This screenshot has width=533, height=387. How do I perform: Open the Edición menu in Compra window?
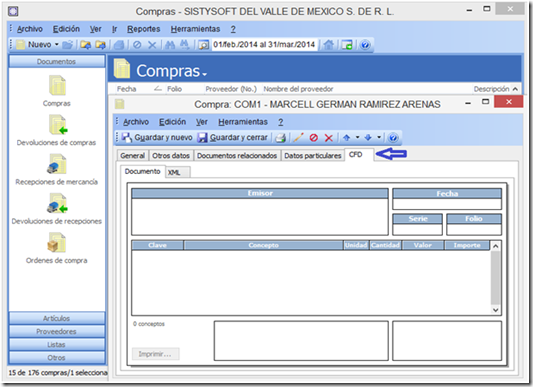pos(172,122)
